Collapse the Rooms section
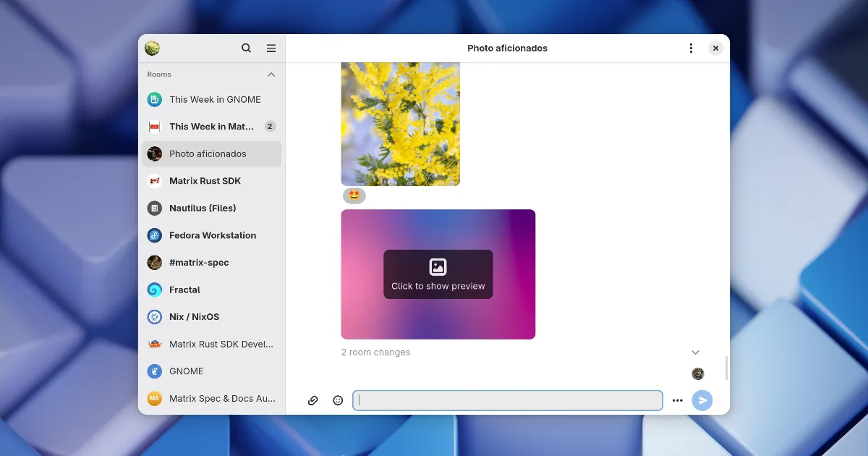The width and height of the screenshot is (868, 456). coord(271,75)
